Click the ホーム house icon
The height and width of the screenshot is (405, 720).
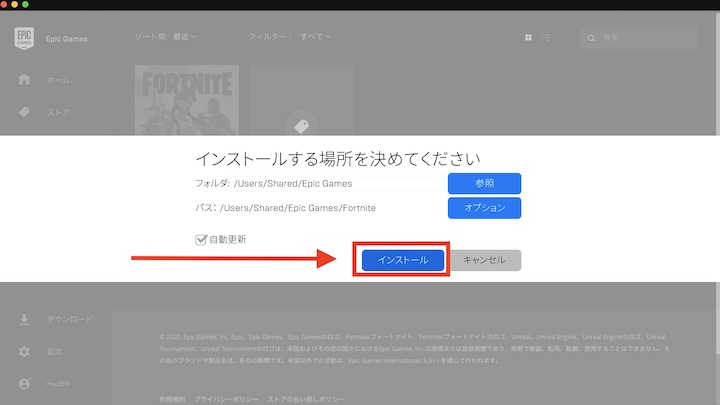pos(24,79)
